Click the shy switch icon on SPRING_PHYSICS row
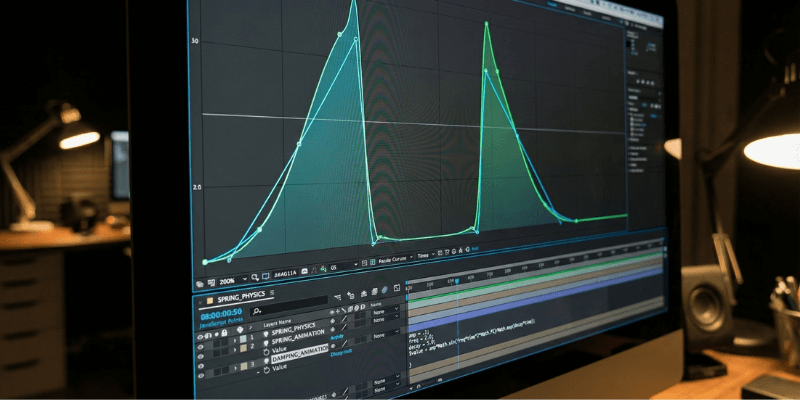This screenshot has height=400, width=800. coord(332,321)
